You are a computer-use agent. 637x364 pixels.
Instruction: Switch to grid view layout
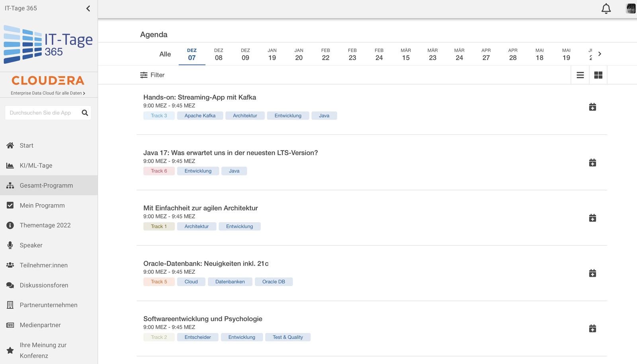[598, 75]
